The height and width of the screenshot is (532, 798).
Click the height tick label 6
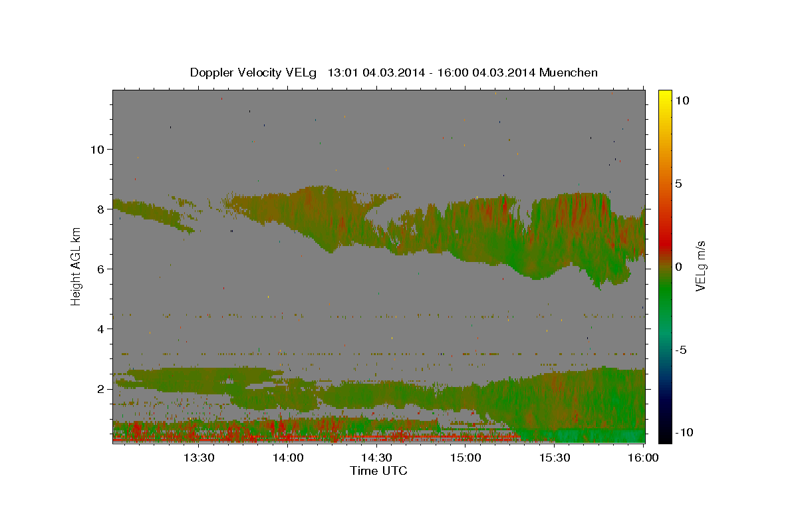(101, 269)
